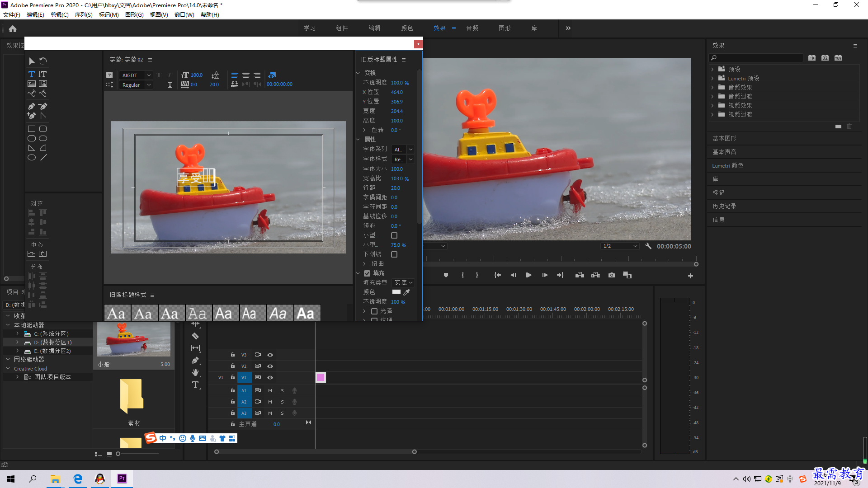Align title text to the right
This screenshot has width=868, height=488.
point(257,75)
